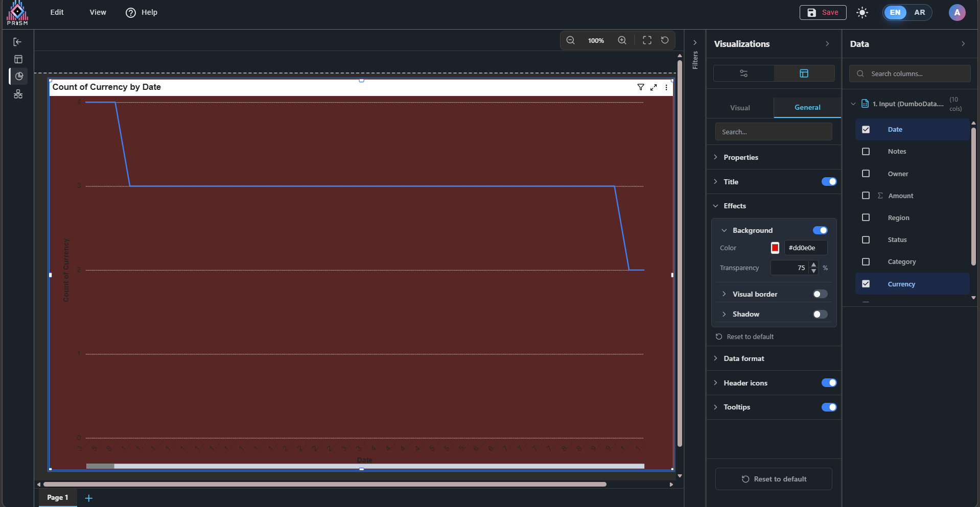980x507 pixels.
Task: Disable the Background effect toggle
Action: (820, 230)
